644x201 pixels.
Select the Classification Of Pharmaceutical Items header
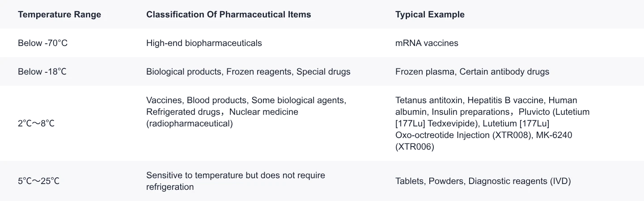(229, 15)
